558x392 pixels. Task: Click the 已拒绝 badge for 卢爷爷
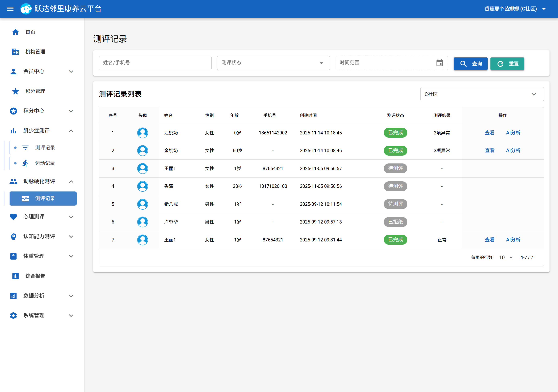(395, 222)
